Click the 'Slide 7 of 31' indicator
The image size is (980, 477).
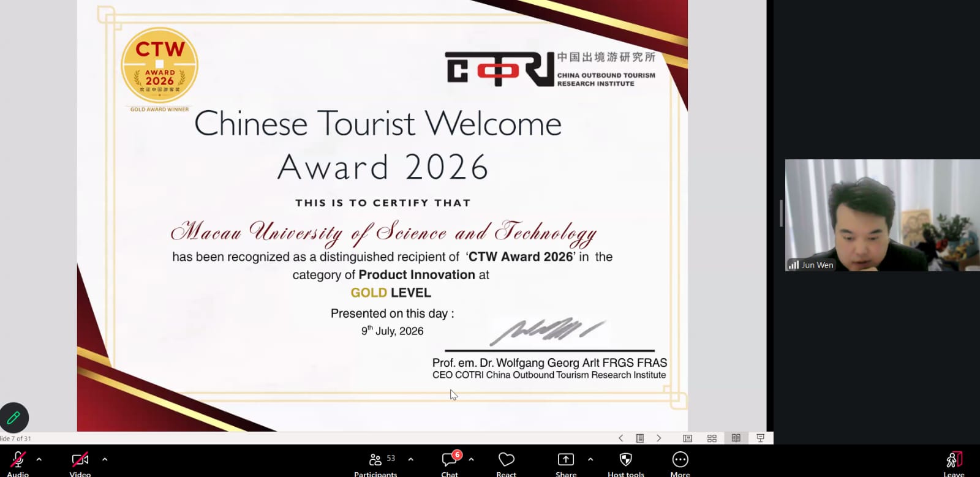[x=15, y=438]
